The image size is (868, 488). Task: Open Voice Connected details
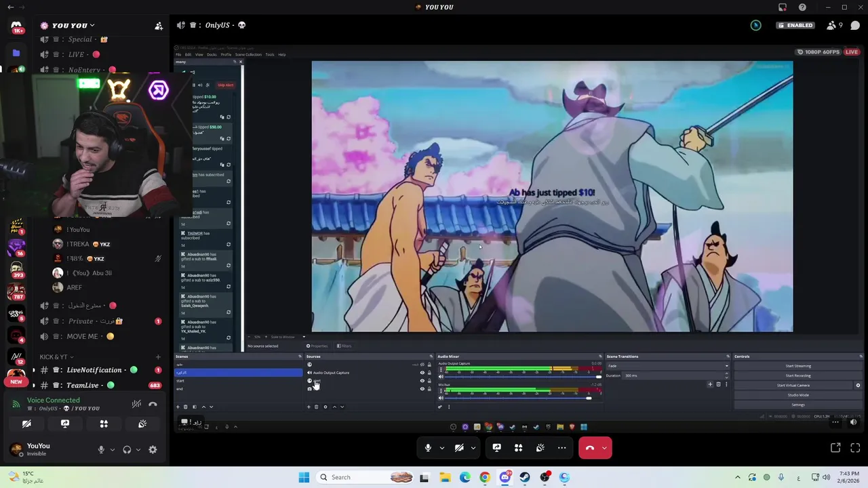53,400
